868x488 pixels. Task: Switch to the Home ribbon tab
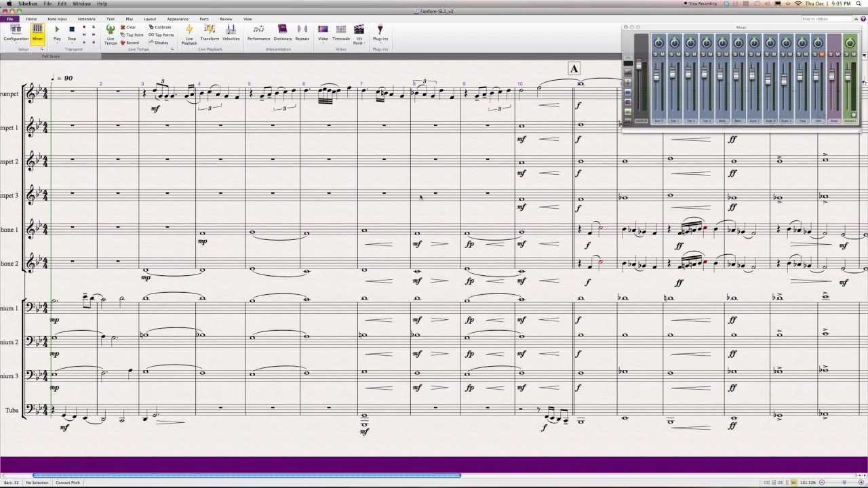point(31,19)
